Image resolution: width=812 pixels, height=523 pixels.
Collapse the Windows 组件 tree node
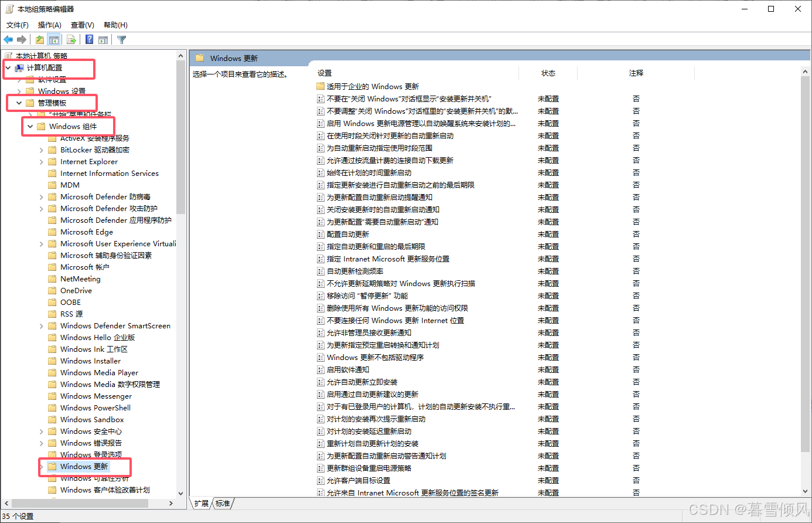point(30,127)
